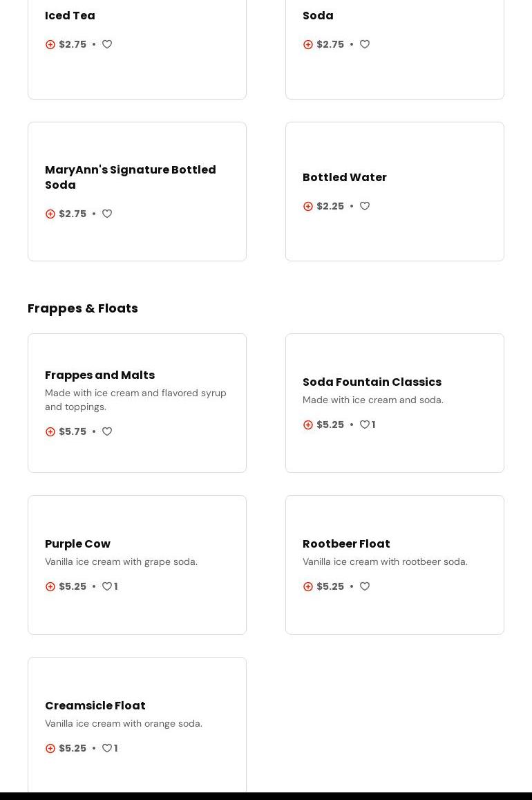Click the add icon beside Iced Tea price

point(50,44)
